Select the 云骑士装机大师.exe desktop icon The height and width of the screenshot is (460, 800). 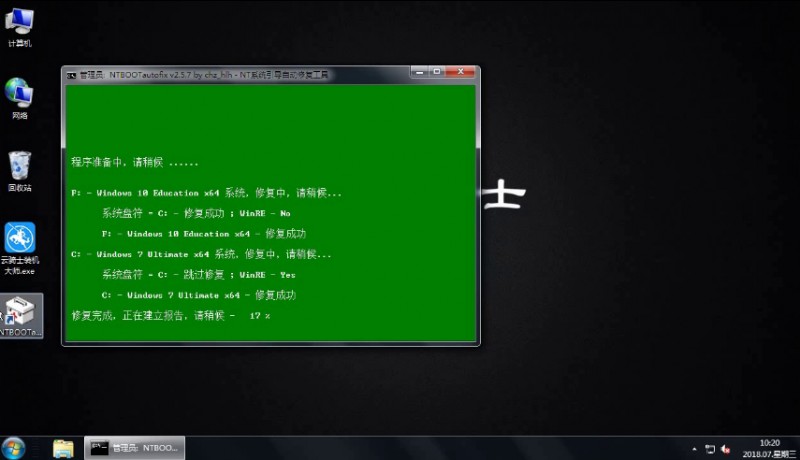click(x=20, y=248)
